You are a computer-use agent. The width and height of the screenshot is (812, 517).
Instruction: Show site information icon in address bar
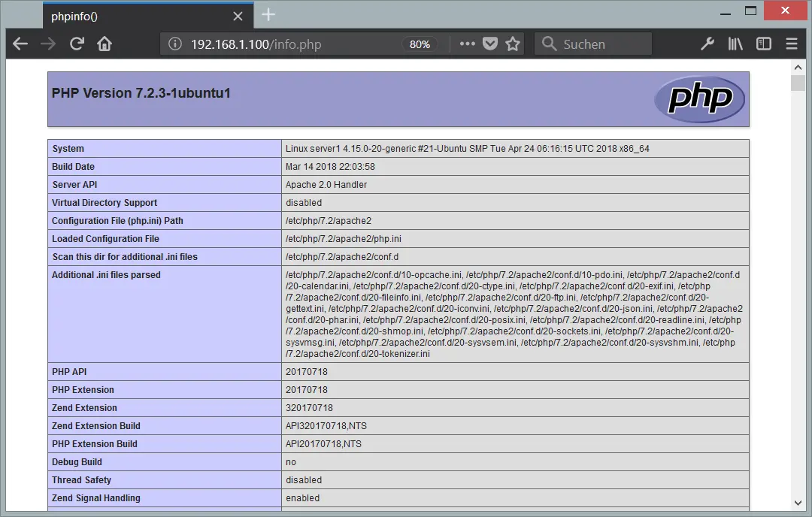point(175,44)
